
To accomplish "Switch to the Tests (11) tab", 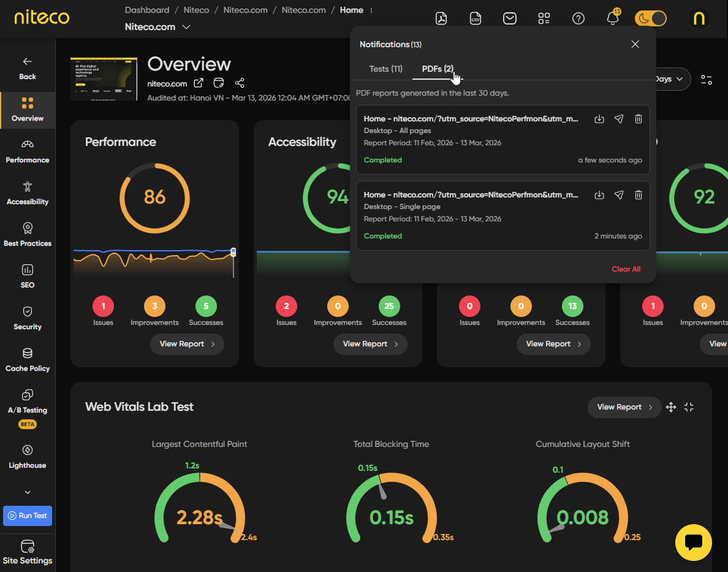I will pyautogui.click(x=386, y=69).
